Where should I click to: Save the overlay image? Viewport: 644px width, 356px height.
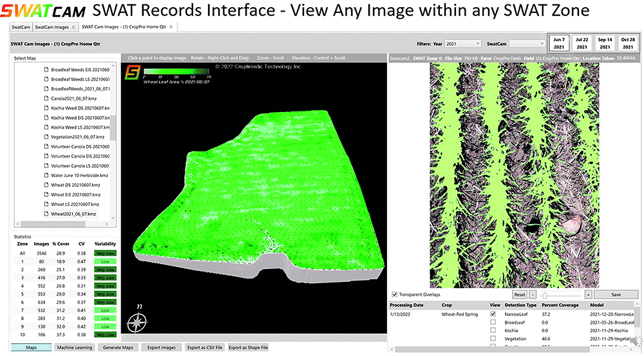tap(616, 294)
